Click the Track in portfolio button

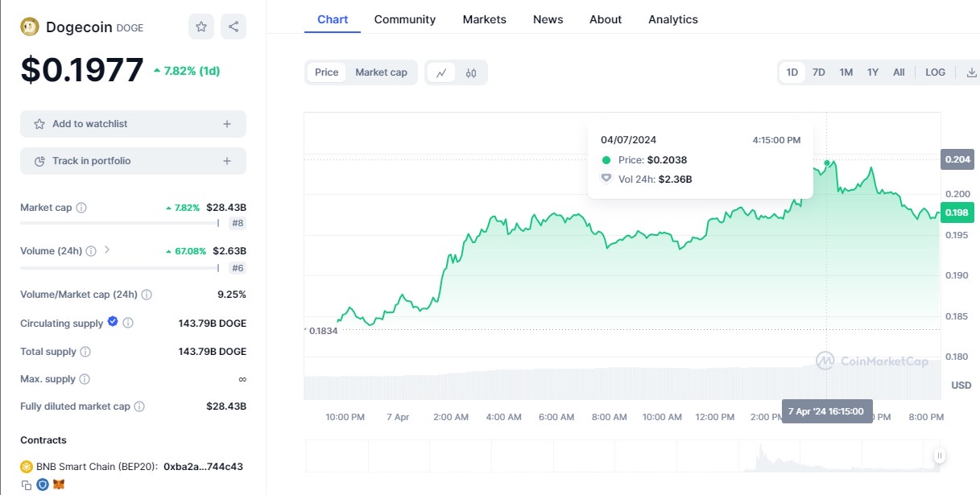(133, 161)
